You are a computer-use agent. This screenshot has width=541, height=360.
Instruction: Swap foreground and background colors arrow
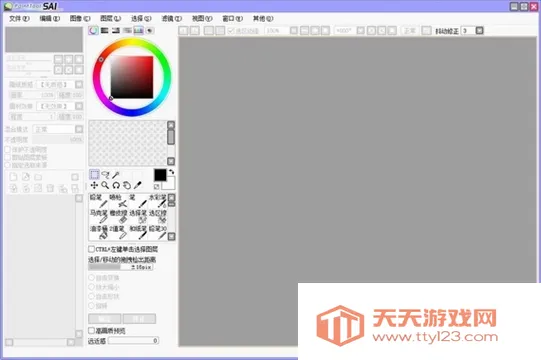tap(171, 172)
